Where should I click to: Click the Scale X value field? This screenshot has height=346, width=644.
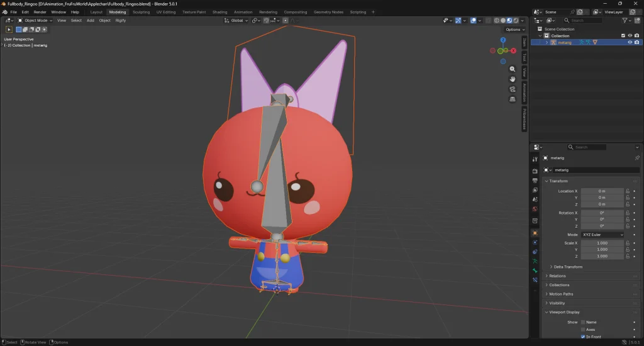602,243
